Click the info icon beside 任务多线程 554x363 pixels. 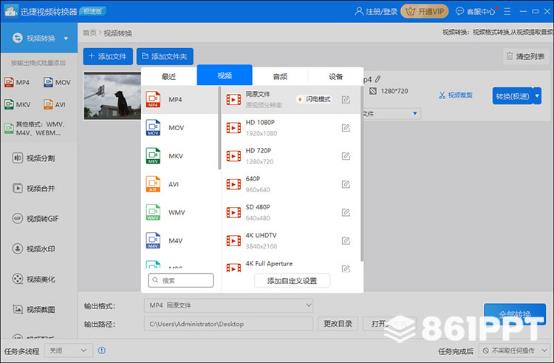102,350
